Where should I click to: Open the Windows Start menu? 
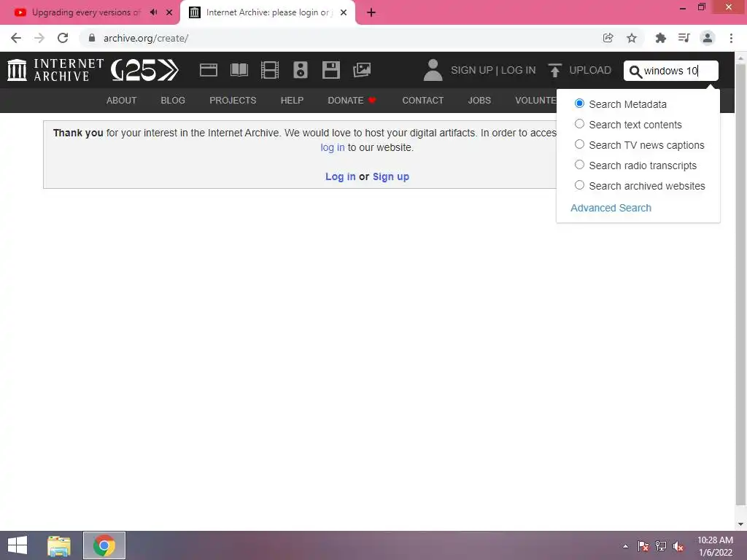[18, 545]
